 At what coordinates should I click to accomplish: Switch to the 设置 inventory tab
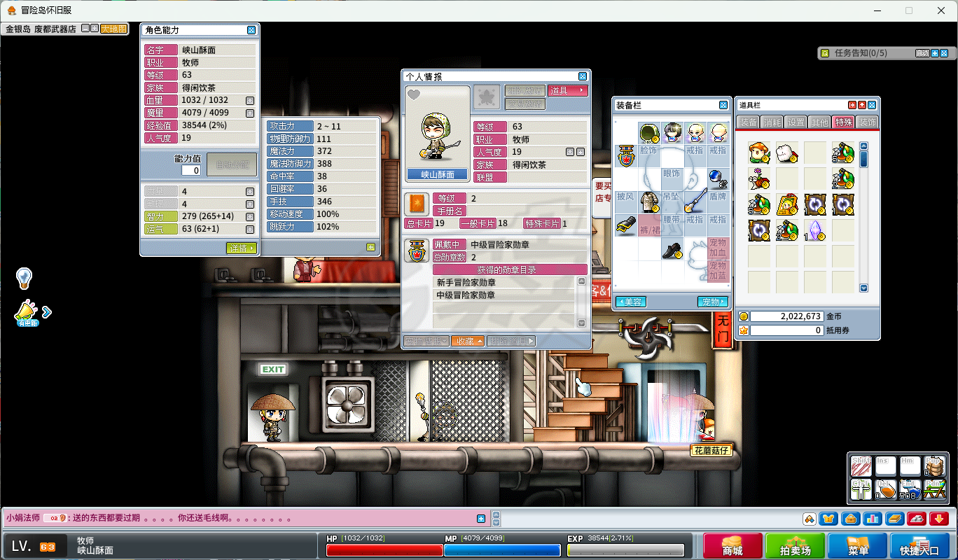[x=796, y=122]
